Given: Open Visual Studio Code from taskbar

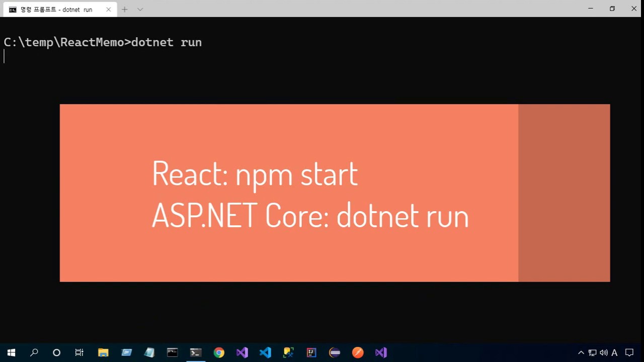Looking at the screenshot, I should coord(265,352).
